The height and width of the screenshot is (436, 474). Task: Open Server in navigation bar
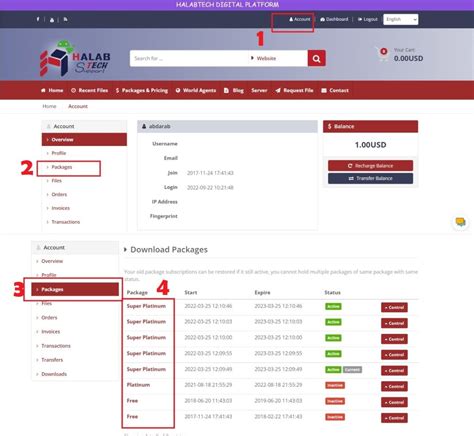point(259,90)
